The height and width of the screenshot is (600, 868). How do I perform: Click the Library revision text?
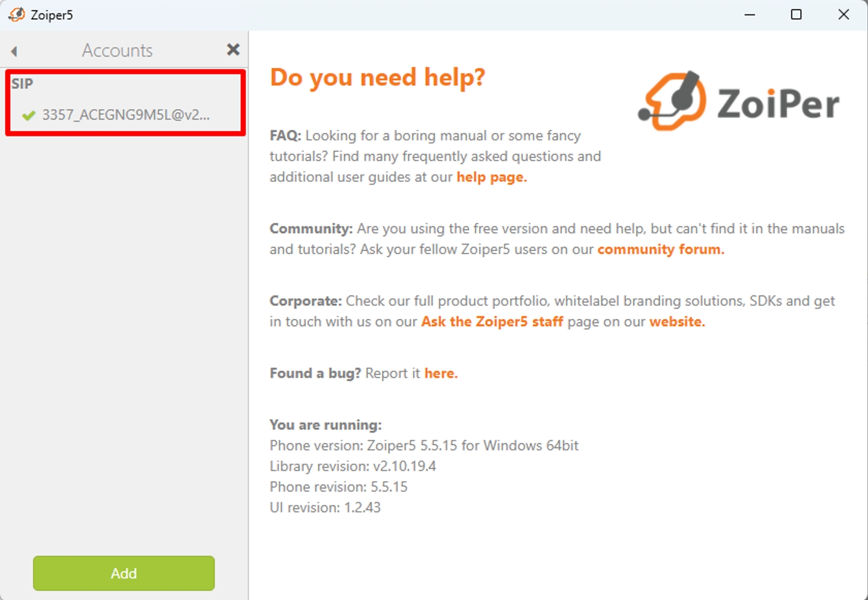tap(353, 466)
